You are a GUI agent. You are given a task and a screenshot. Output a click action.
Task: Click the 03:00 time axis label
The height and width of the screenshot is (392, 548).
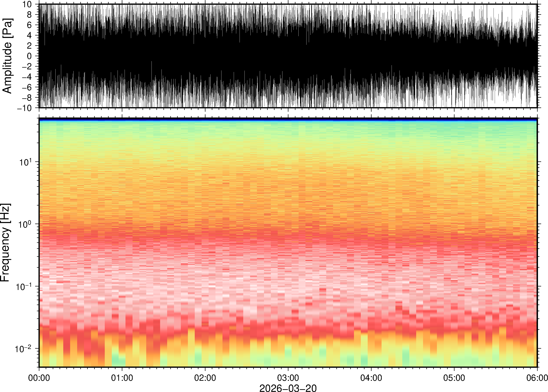288,378
